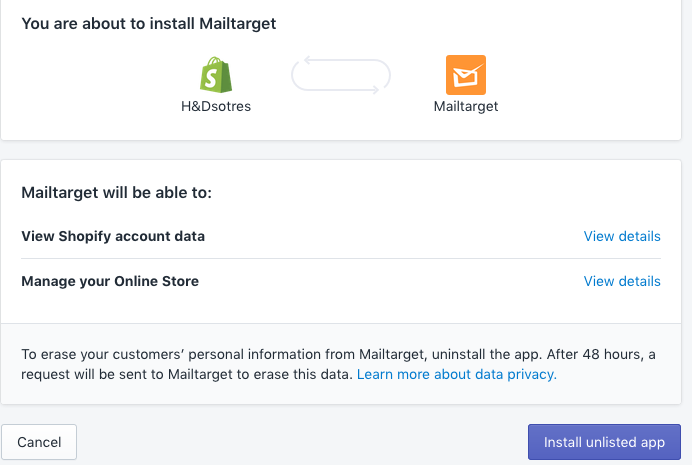Screen dimensions: 692x465
Task: Click the divider line between the two permissions
Action: 341,259
